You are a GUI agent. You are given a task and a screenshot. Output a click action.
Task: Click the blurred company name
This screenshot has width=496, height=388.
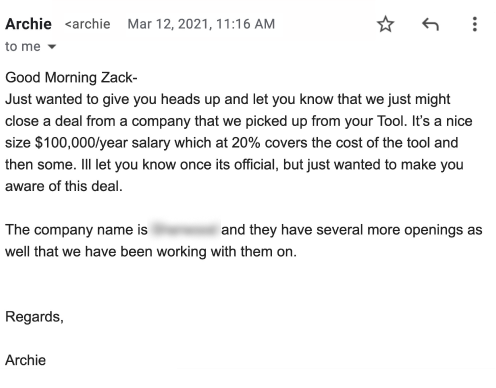(185, 229)
